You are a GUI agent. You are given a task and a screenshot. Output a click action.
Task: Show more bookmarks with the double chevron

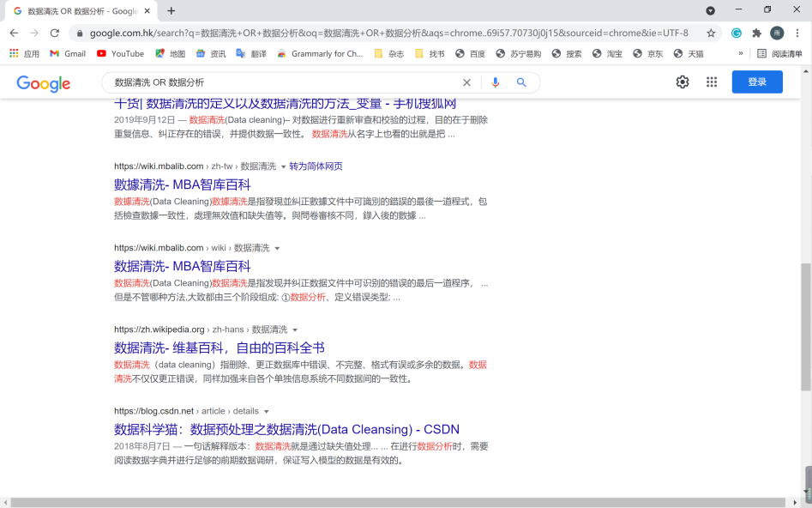[741, 53]
